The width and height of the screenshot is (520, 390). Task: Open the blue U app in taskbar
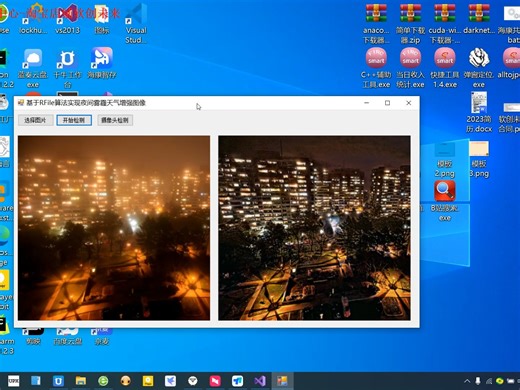(59, 381)
